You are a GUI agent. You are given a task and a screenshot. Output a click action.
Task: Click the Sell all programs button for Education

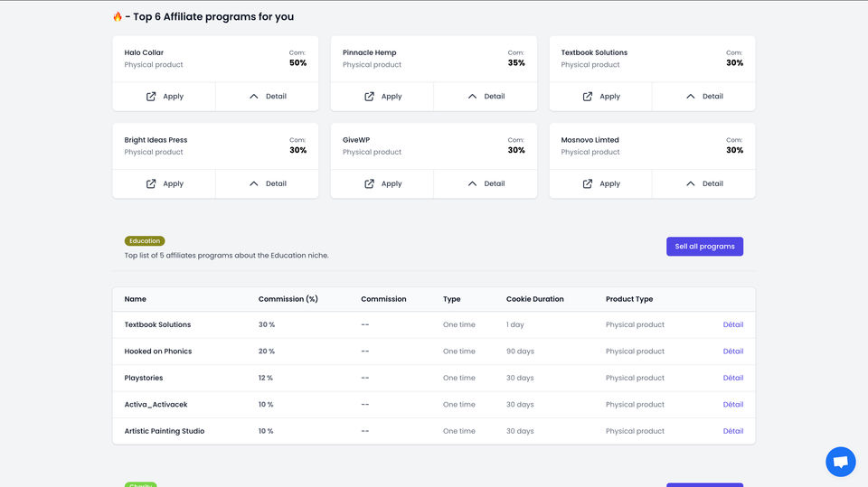coord(704,247)
